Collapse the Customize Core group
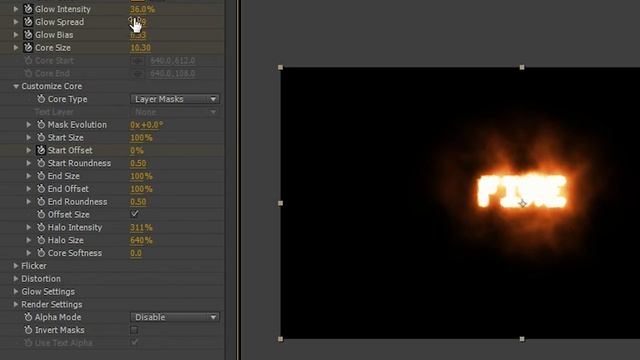This screenshot has width=640, height=360. pos(16,86)
